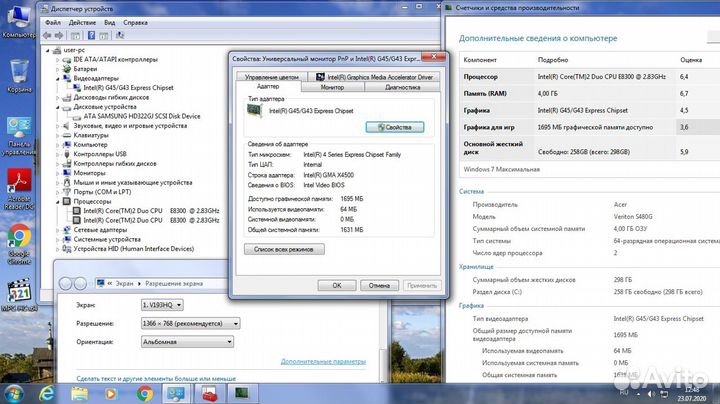
Task: Switch to the Device Manager taskbar item
Action: pyautogui.click(x=242, y=394)
